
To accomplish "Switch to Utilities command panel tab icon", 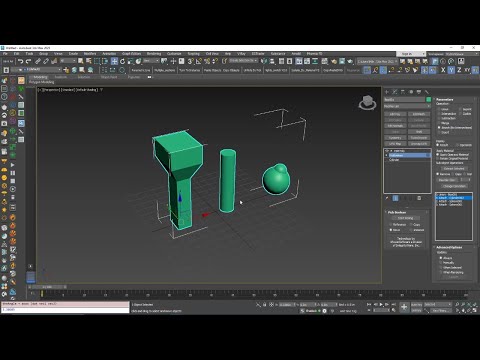I will [x=427, y=92].
